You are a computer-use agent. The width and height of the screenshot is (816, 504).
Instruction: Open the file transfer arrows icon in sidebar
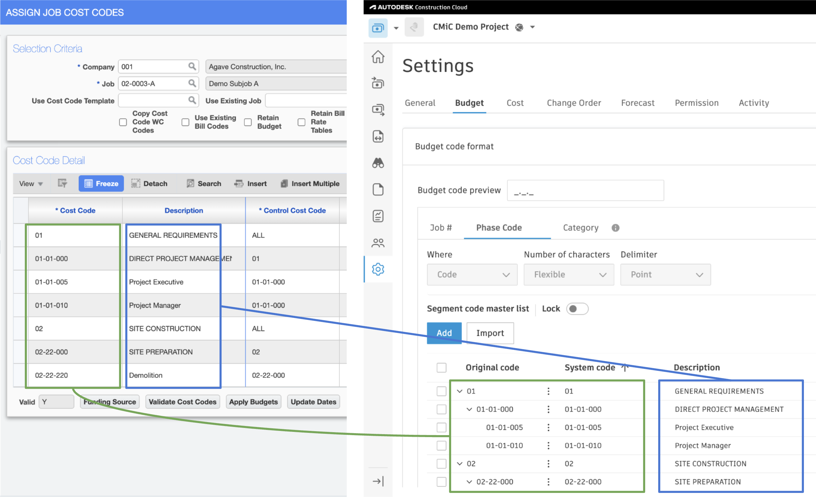point(378,136)
